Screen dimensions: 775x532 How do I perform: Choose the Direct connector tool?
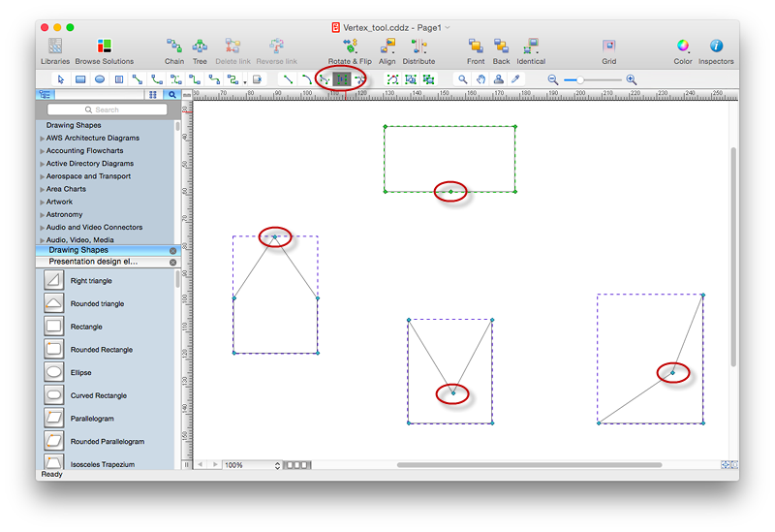138,79
